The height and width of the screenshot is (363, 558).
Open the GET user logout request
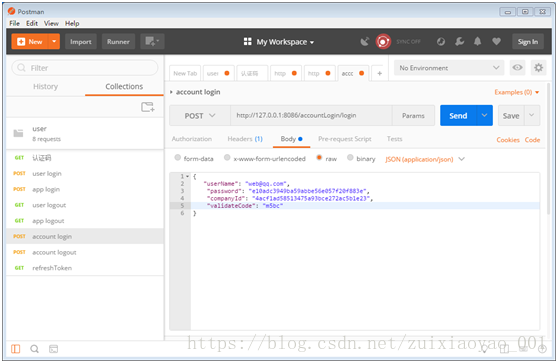pyautogui.click(x=85, y=205)
